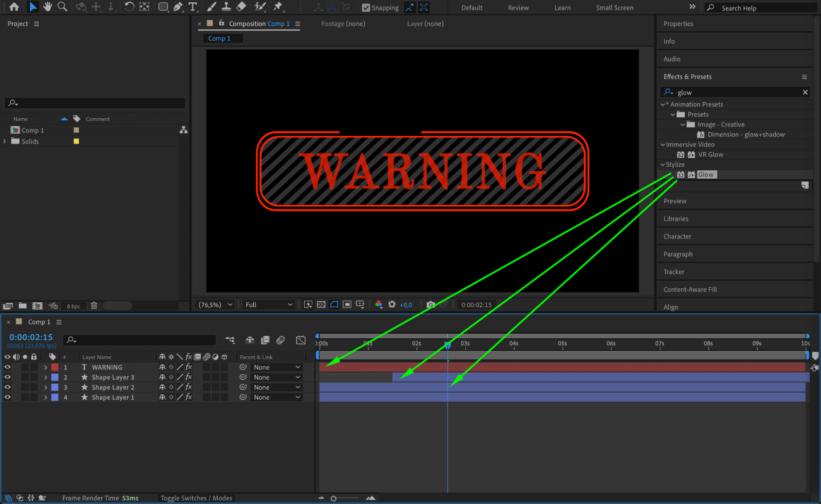Expand the Solids folder

[x=5, y=141]
